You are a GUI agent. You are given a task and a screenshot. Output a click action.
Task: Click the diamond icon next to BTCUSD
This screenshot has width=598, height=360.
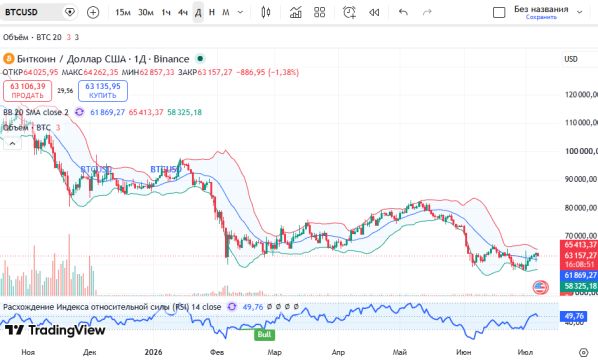[70, 13]
